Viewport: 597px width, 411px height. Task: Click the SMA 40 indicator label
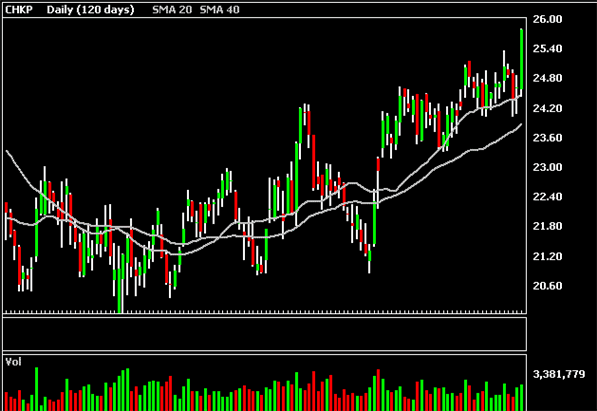click(x=219, y=10)
